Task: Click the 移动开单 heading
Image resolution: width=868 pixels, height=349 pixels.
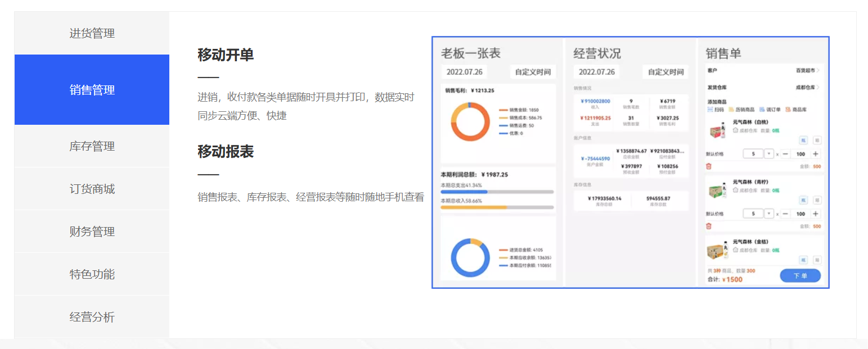Action: coord(226,55)
